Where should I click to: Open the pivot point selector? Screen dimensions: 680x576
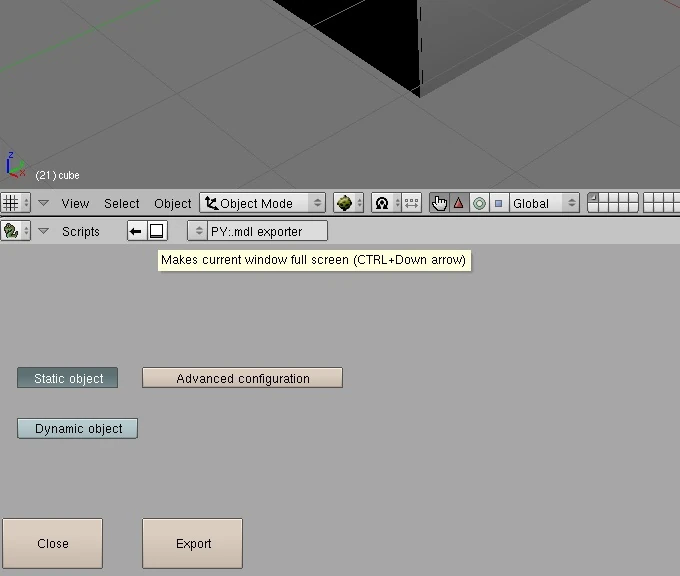pyautogui.click(x=386, y=203)
